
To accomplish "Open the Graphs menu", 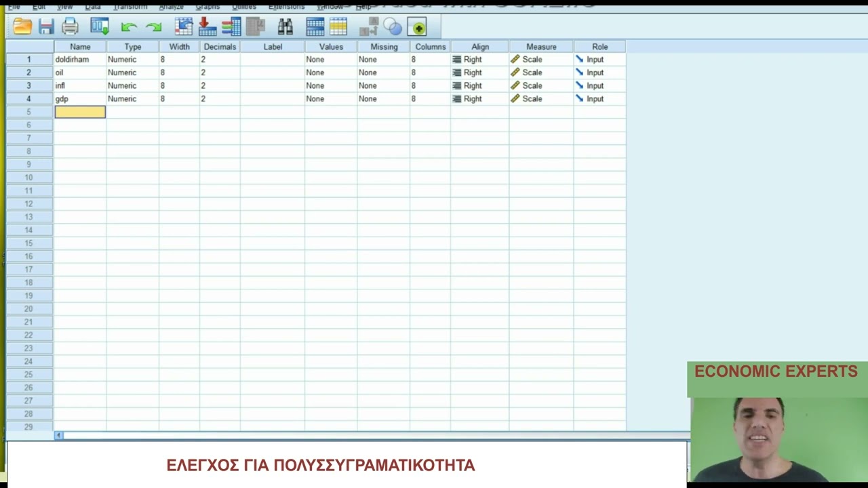I will click(x=208, y=7).
